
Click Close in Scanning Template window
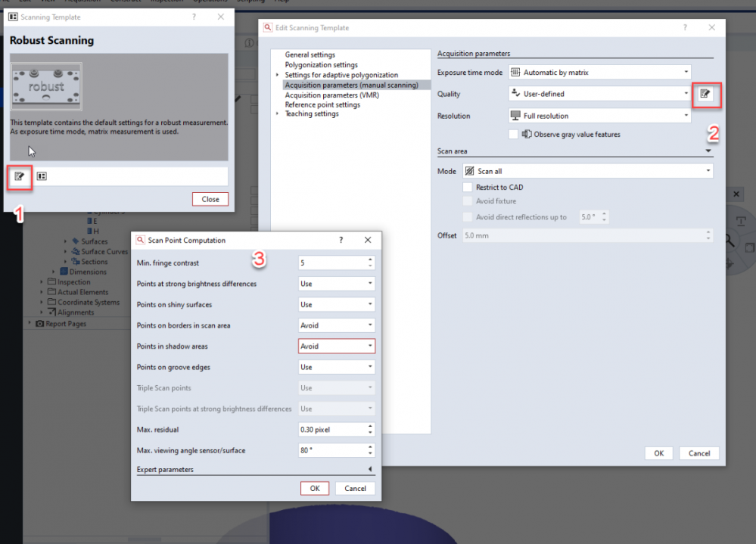pyautogui.click(x=210, y=199)
